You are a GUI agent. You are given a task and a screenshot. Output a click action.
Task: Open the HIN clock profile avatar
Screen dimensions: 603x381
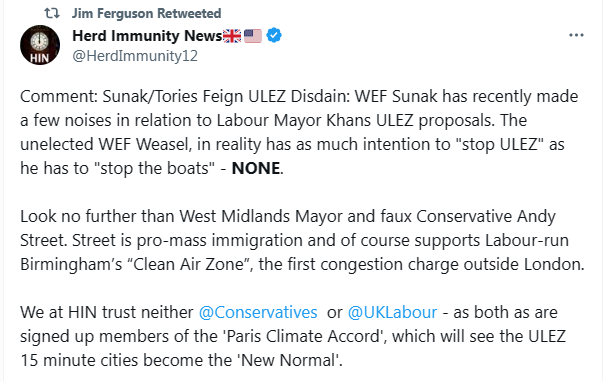point(40,45)
